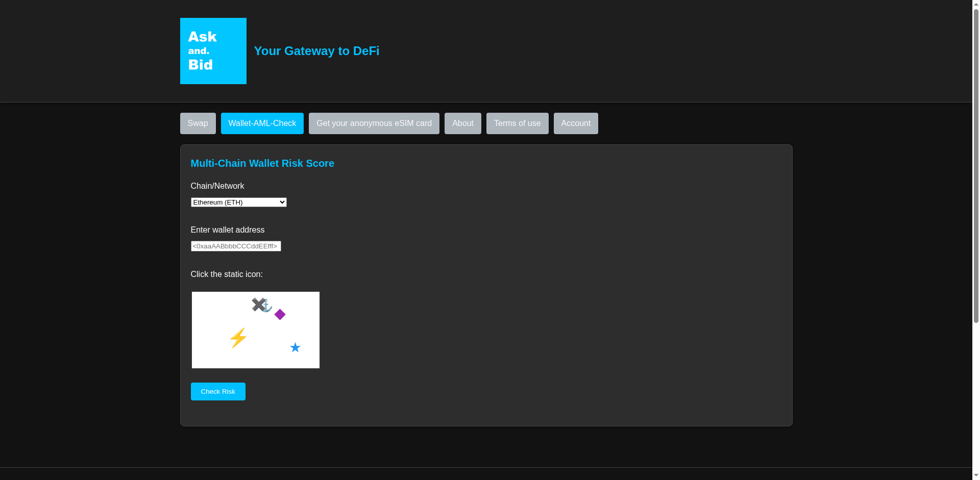Click the purple diamond icon in captcha
The height and width of the screenshot is (480, 980).
(x=280, y=314)
